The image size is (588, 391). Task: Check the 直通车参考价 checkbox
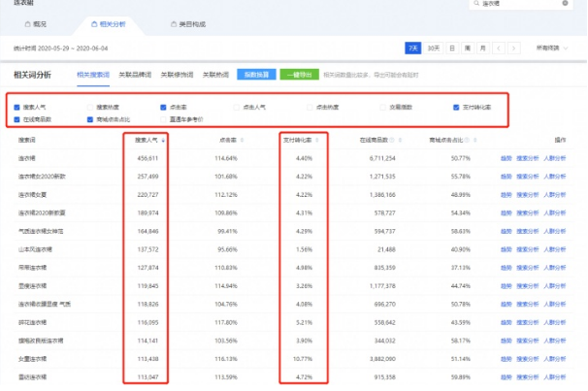[163, 119]
